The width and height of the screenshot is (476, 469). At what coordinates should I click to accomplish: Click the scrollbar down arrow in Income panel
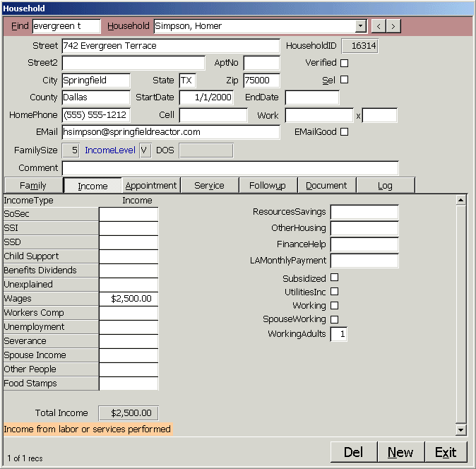pos(461,430)
